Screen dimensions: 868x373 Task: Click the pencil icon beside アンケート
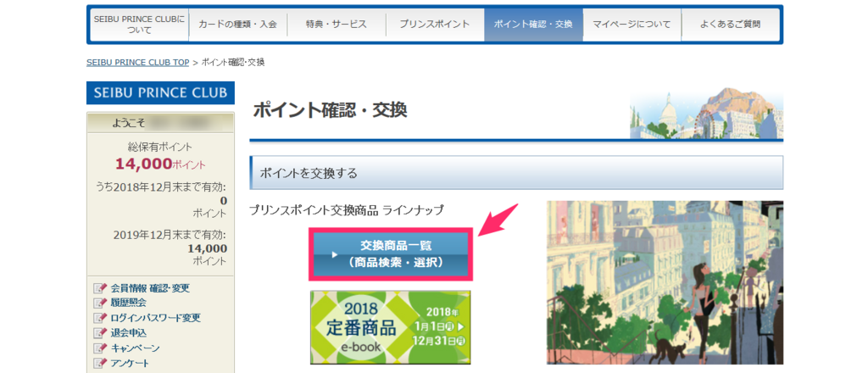click(x=100, y=364)
